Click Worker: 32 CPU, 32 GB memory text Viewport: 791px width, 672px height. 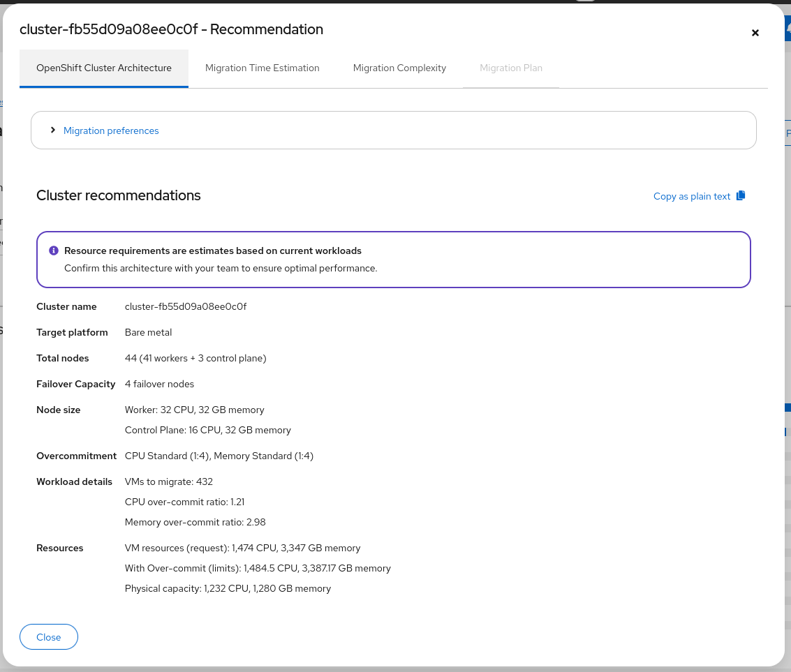point(194,410)
